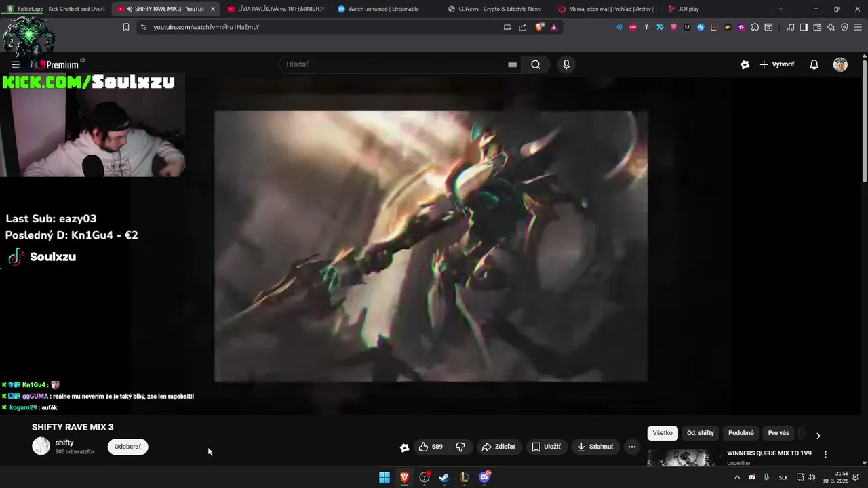
Task: Click the cast/screen icon in address bar
Action: pyautogui.click(x=507, y=27)
